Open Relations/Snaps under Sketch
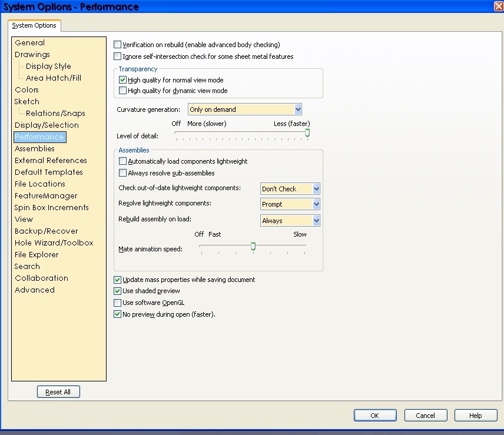The image size is (504, 435). tap(55, 114)
